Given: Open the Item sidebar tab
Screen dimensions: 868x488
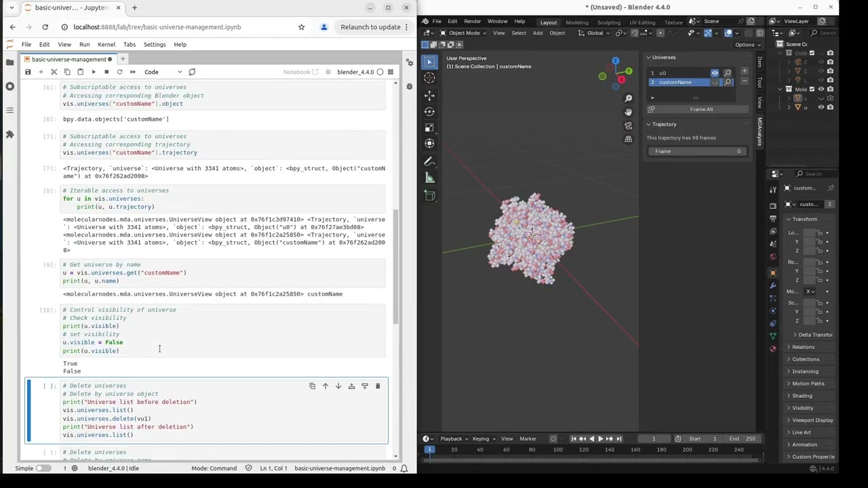Looking at the screenshot, I should click(759, 62).
